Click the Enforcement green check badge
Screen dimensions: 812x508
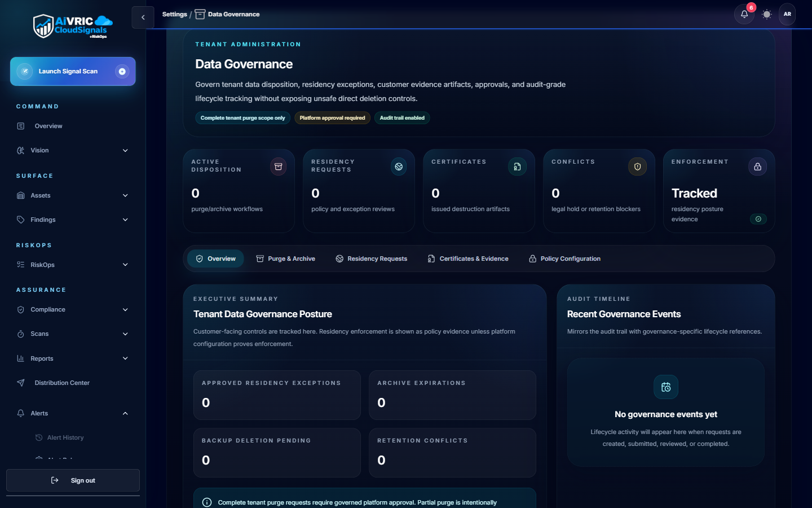click(758, 219)
